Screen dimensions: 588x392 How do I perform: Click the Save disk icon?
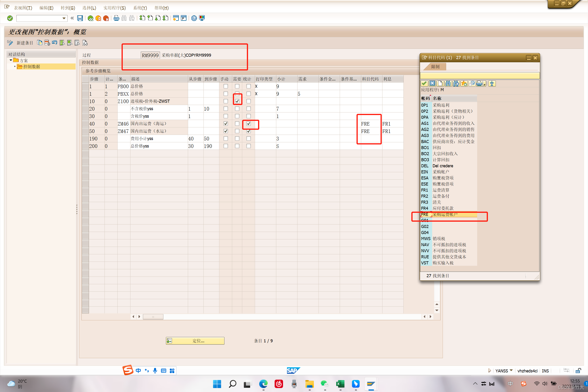pyautogui.click(x=80, y=18)
